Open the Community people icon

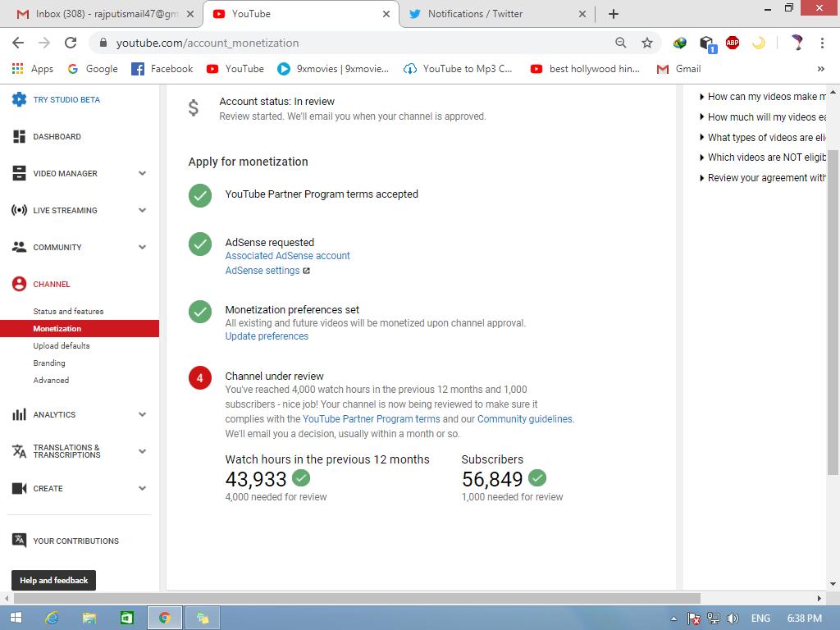19,247
